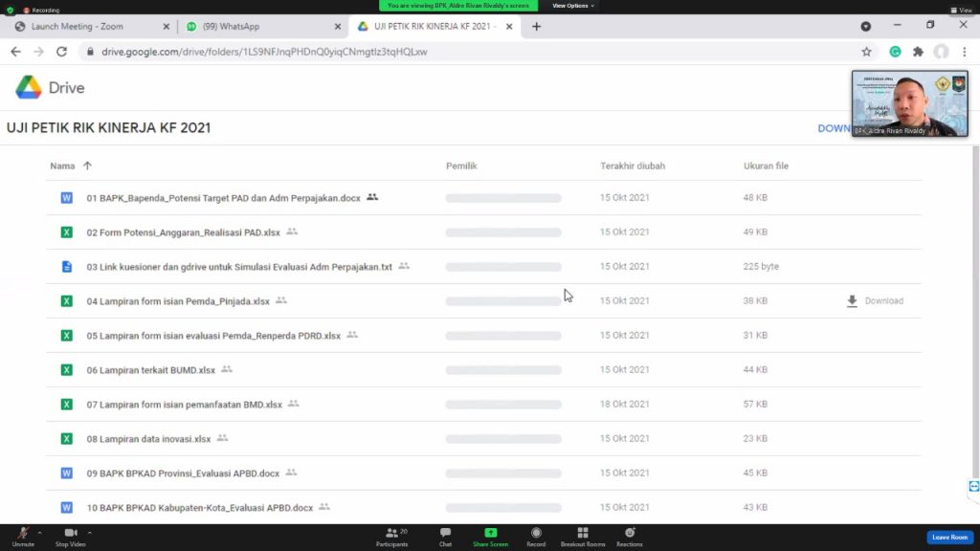Open the Chrome extensions puzzle icon

918,52
